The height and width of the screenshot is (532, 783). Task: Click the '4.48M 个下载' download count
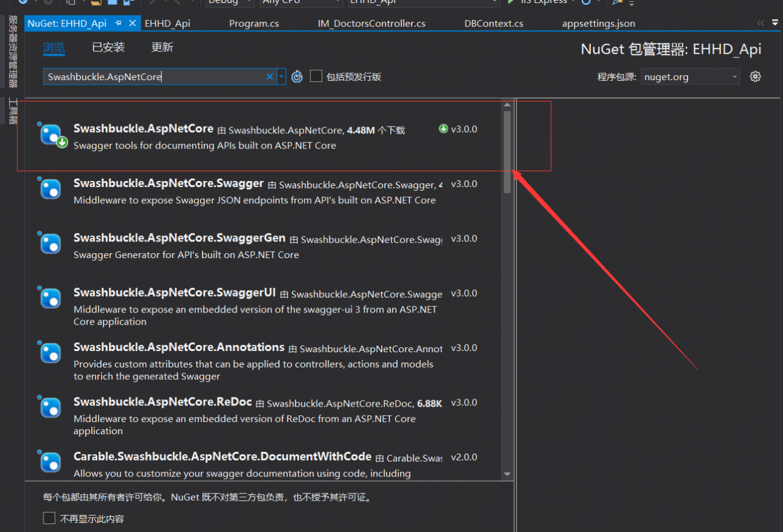point(376,130)
